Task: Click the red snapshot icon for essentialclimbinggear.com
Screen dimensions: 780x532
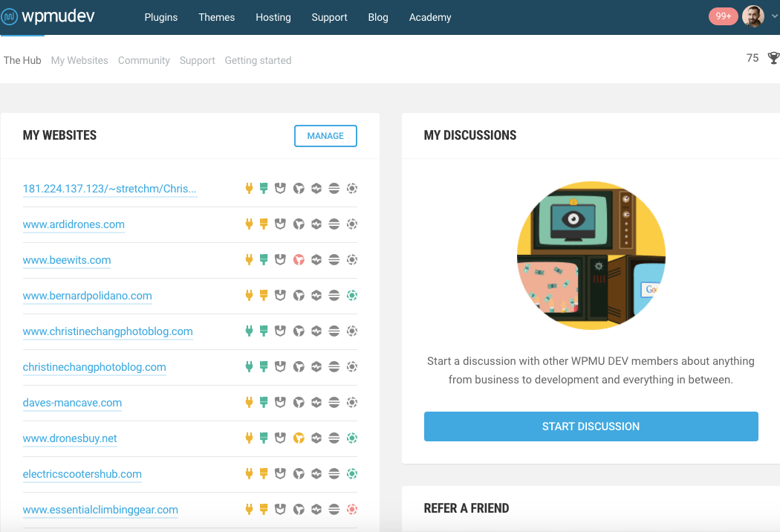Action: (352, 509)
